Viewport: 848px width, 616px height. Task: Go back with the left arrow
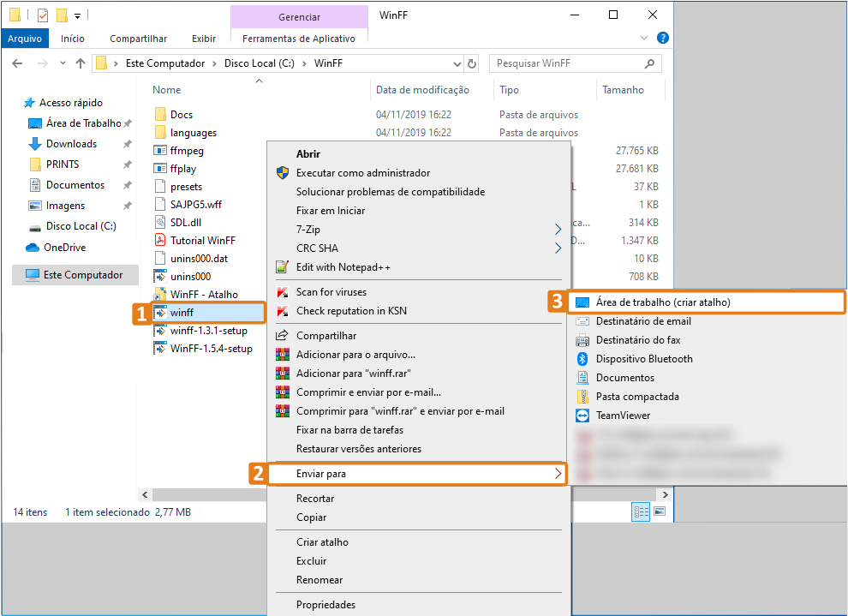point(17,63)
